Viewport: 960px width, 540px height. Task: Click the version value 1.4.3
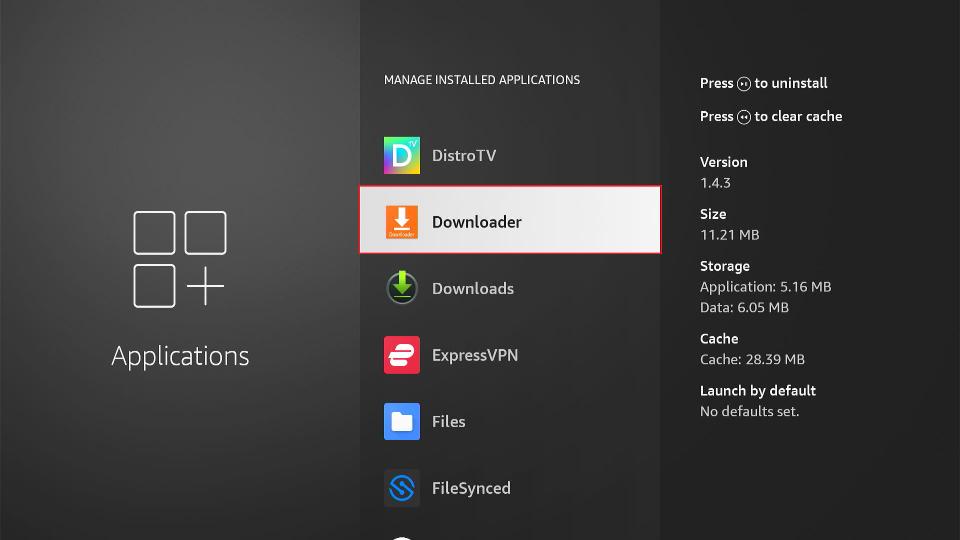(715, 183)
